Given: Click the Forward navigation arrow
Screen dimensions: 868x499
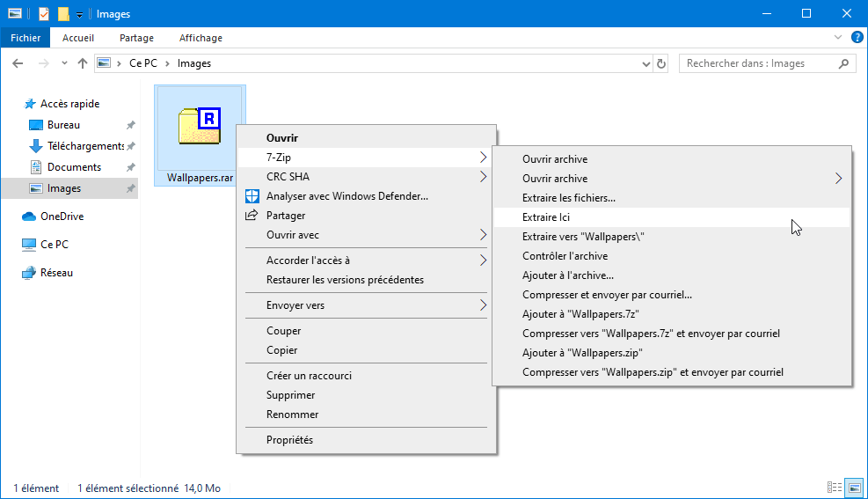Looking at the screenshot, I should 43,63.
